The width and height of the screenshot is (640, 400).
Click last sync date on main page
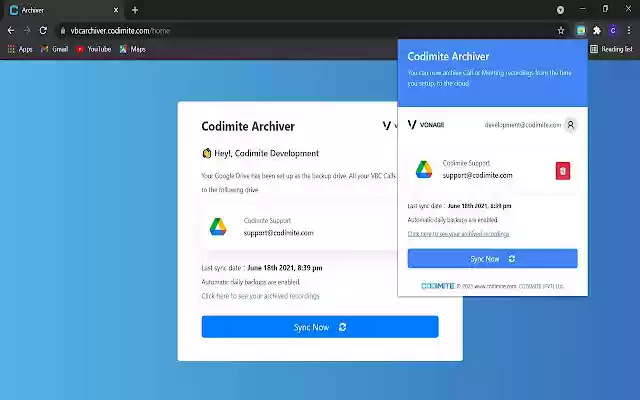coord(262,268)
